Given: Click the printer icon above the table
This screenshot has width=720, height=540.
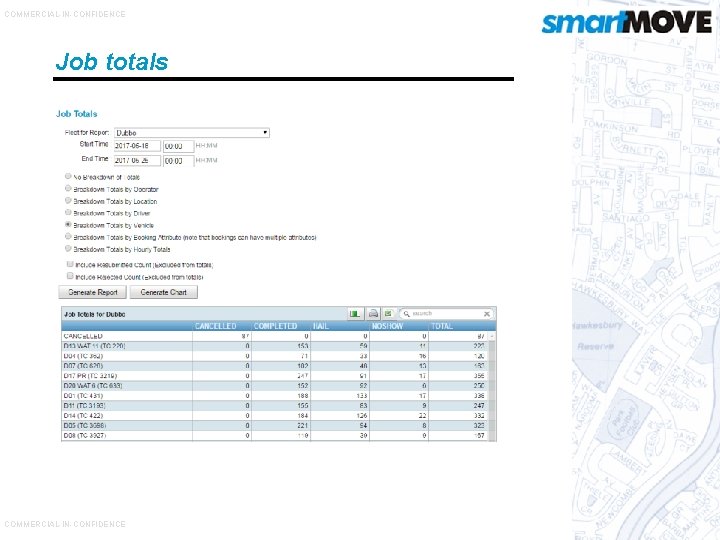Looking at the screenshot, I should tap(373, 314).
